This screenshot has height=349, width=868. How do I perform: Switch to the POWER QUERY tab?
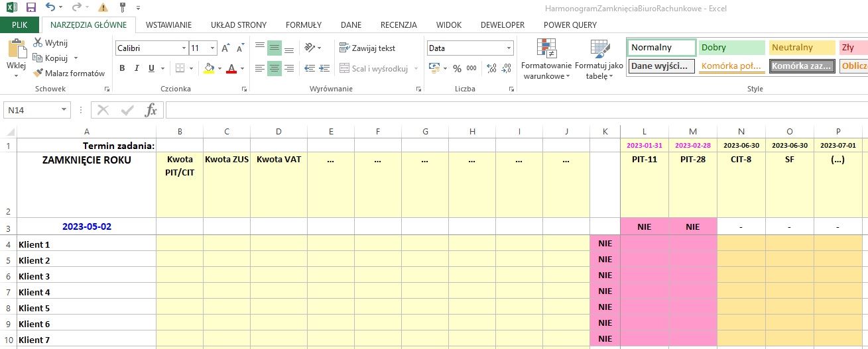pos(570,25)
